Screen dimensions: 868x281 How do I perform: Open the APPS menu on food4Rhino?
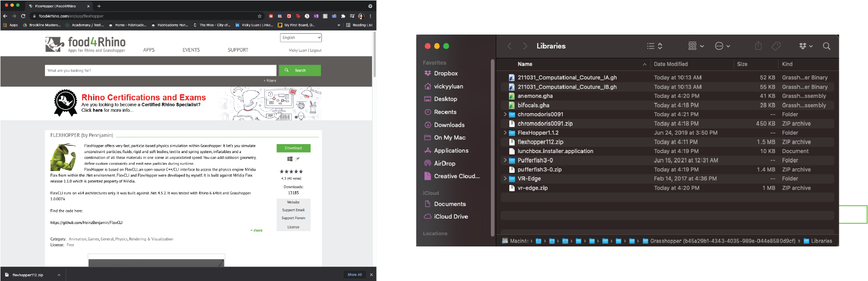(149, 50)
